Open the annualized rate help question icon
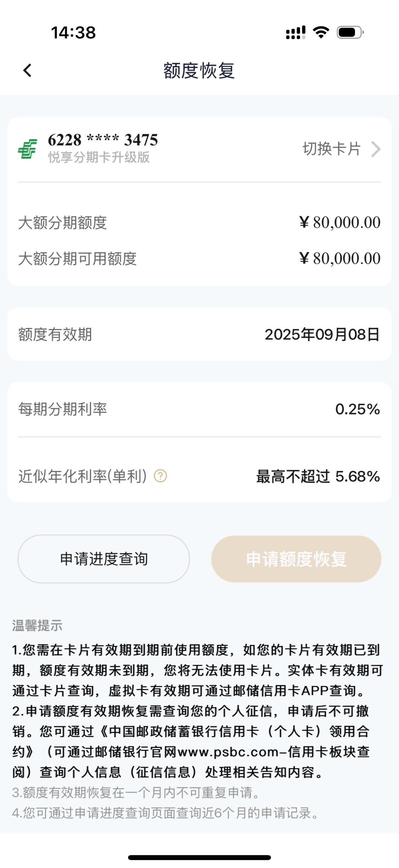 coord(160,476)
